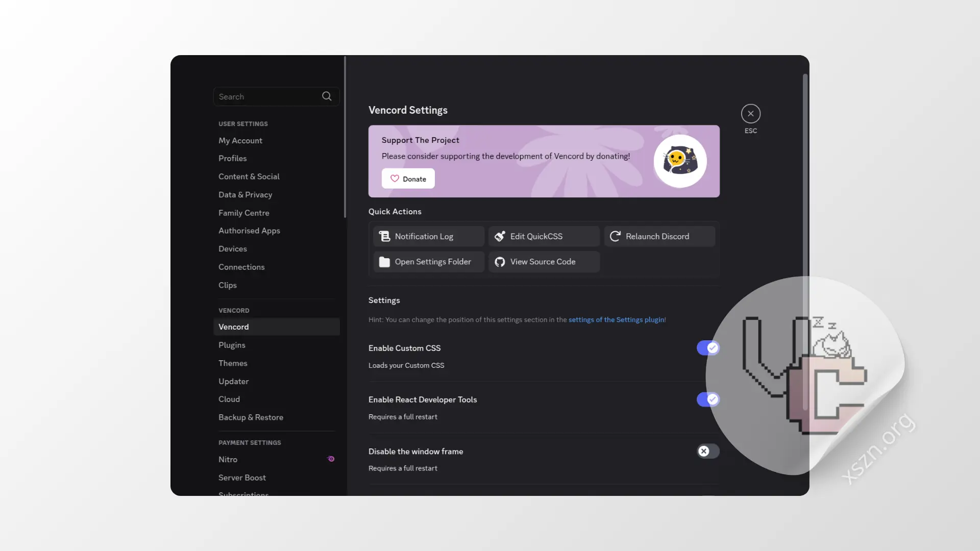Click the Relaunch Discord refresh icon
Image resolution: width=980 pixels, height=551 pixels.
[615, 236]
